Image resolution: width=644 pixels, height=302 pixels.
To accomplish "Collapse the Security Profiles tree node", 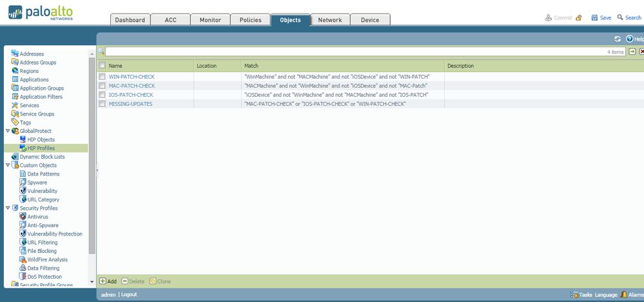I will tap(8, 208).
